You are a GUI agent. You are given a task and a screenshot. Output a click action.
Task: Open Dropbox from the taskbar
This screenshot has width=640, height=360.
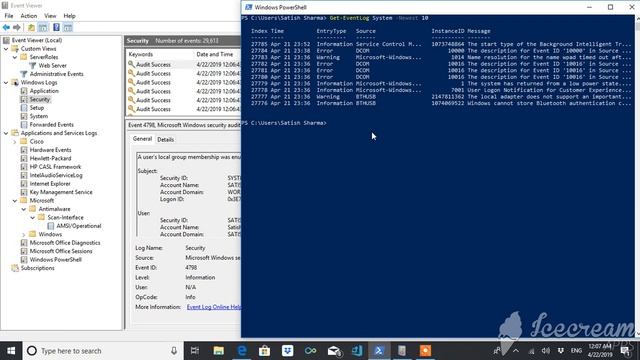click(287, 351)
